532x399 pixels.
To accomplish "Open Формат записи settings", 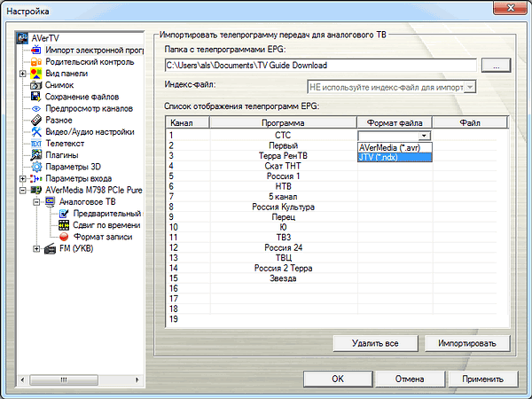I will pyautogui.click(x=103, y=237).
